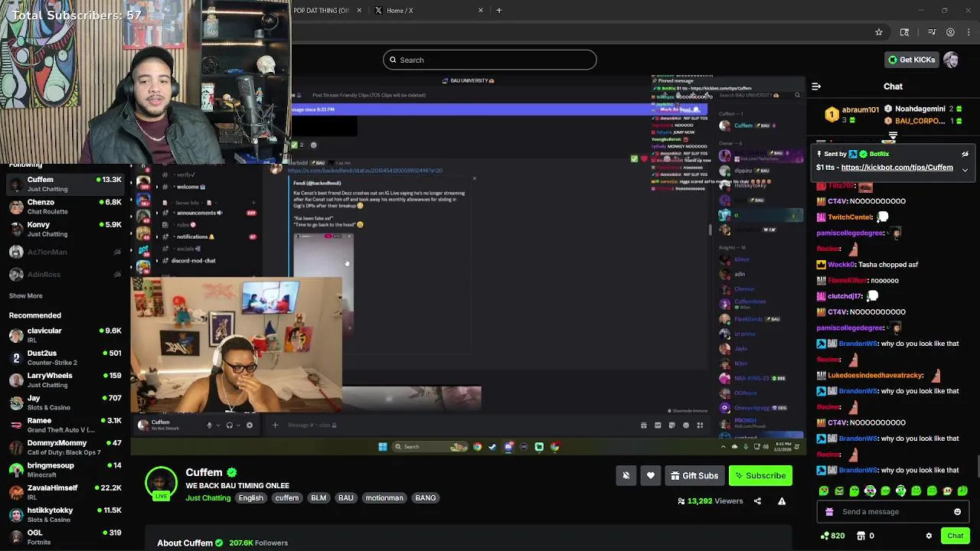Expand the gift leaderboard handle
The image size is (980, 551).
(x=893, y=136)
